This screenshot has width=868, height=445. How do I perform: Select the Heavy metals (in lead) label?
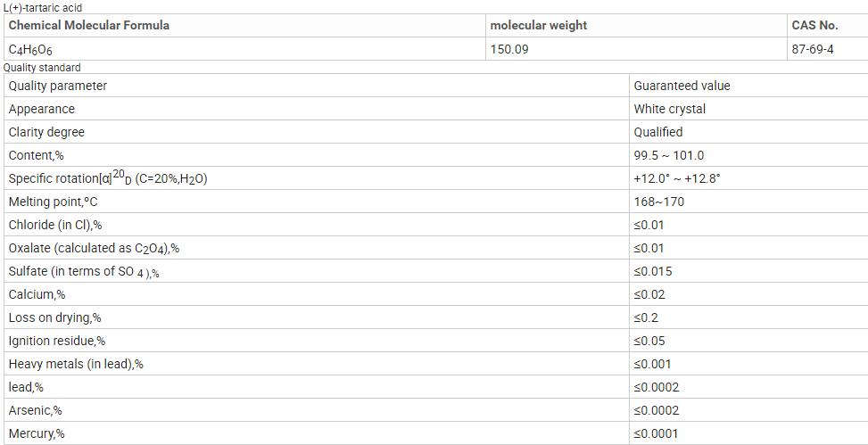(76, 364)
